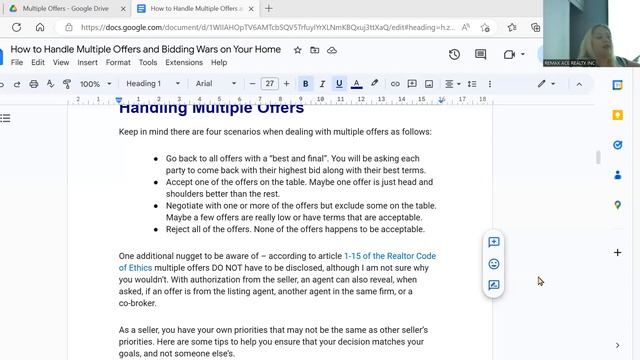Viewport: 640px width, 360px height.
Task: Open the File menu
Action: [17, 62]
